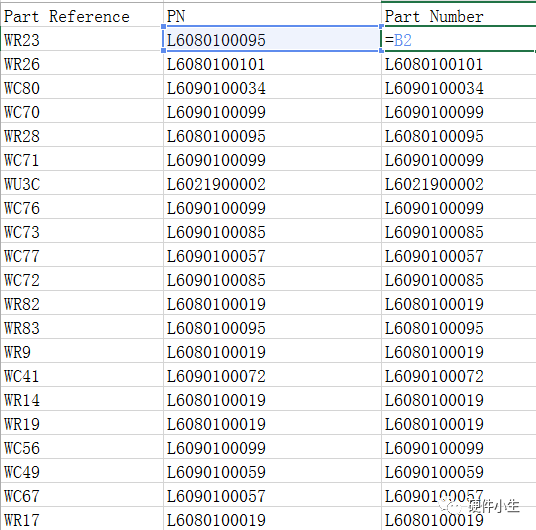Select the WR19 cell
This screenshot has height=530, width=536.
click(x=82, y=423)
